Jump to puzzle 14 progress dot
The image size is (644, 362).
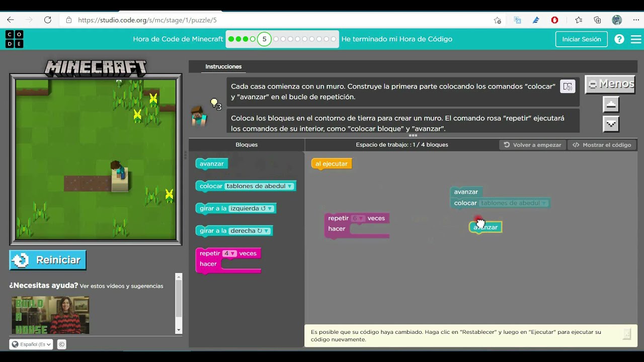(334, 39)
